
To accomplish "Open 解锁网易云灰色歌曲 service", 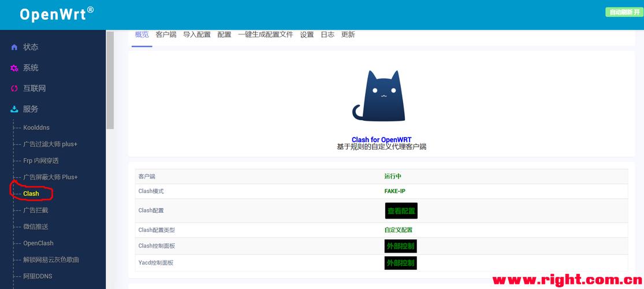I will [51, 260].
